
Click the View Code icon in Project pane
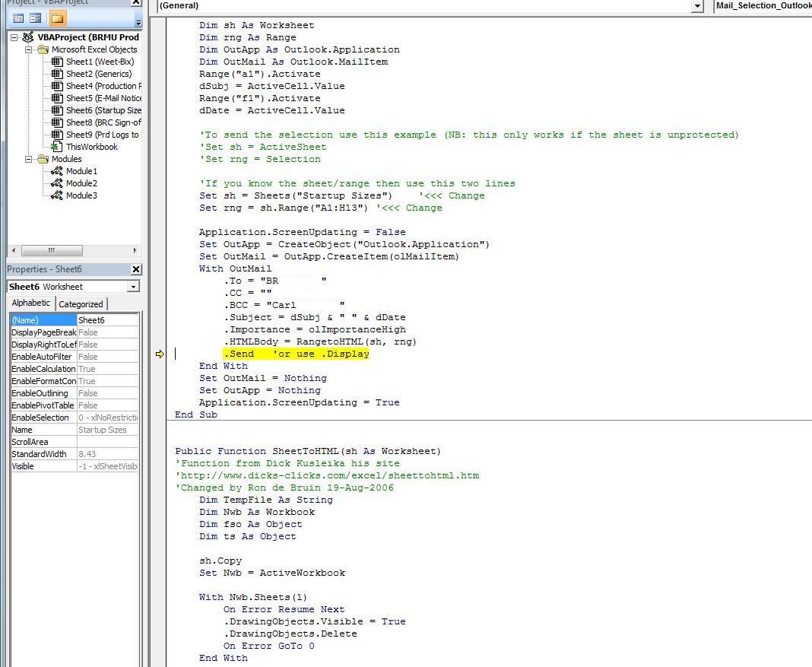18,19
